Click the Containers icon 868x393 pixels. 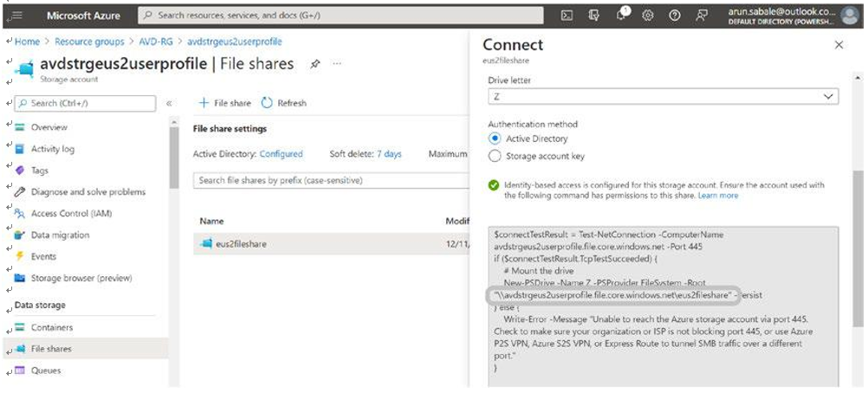(20, 327)
